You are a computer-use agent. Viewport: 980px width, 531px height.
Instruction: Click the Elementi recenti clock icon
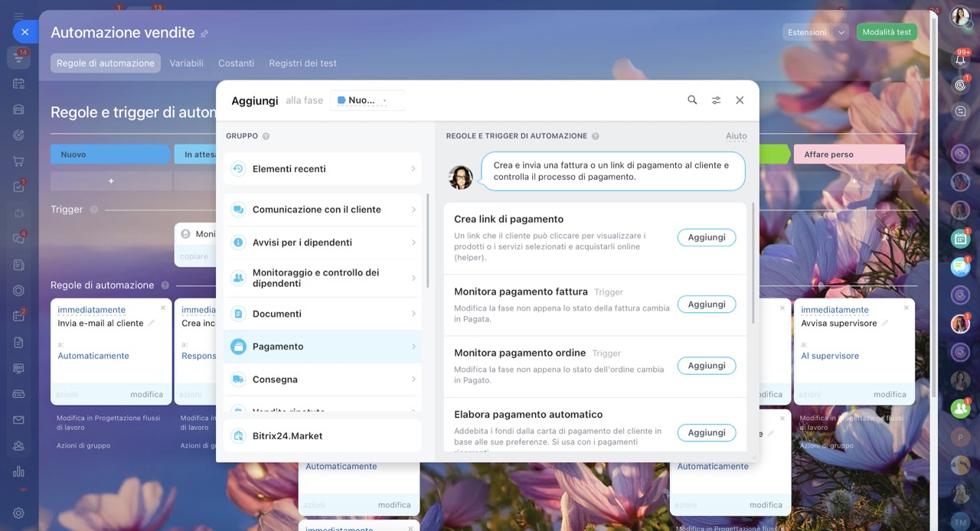[x=238, y=169]
